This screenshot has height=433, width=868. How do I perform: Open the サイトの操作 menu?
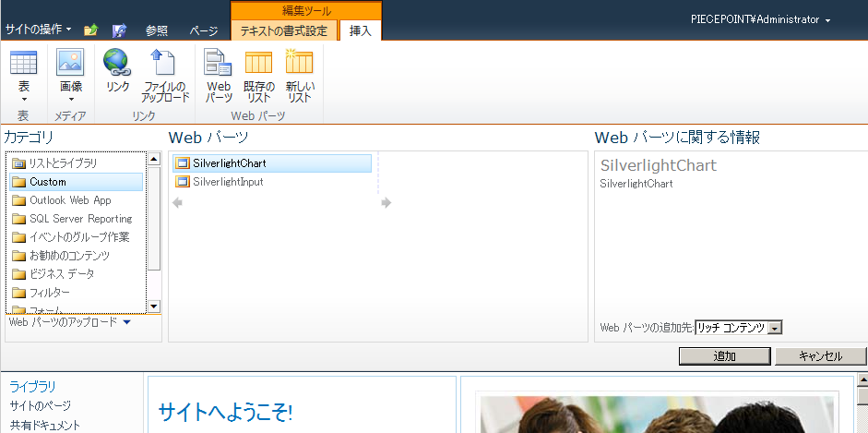click(x=38, y=30)
